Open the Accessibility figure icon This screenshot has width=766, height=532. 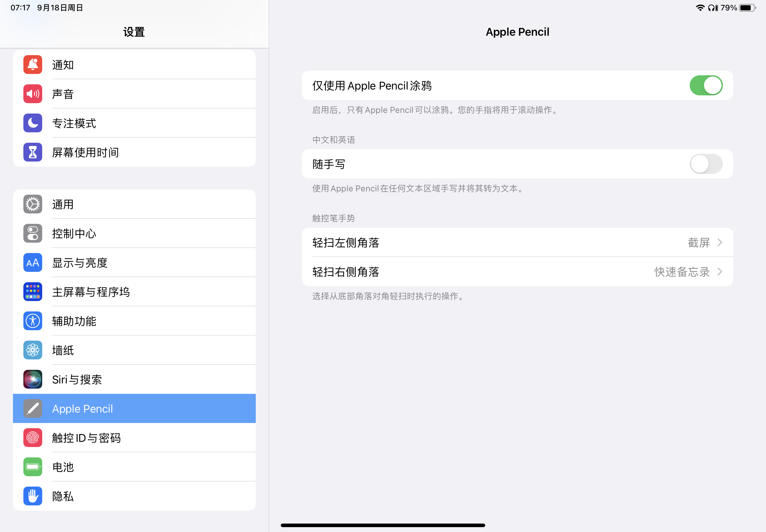[33, 321]
